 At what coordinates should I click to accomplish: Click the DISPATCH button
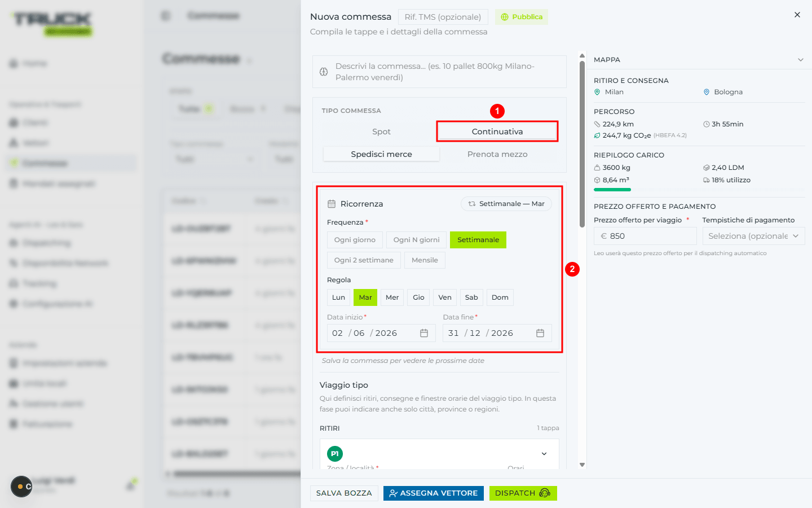523,493
